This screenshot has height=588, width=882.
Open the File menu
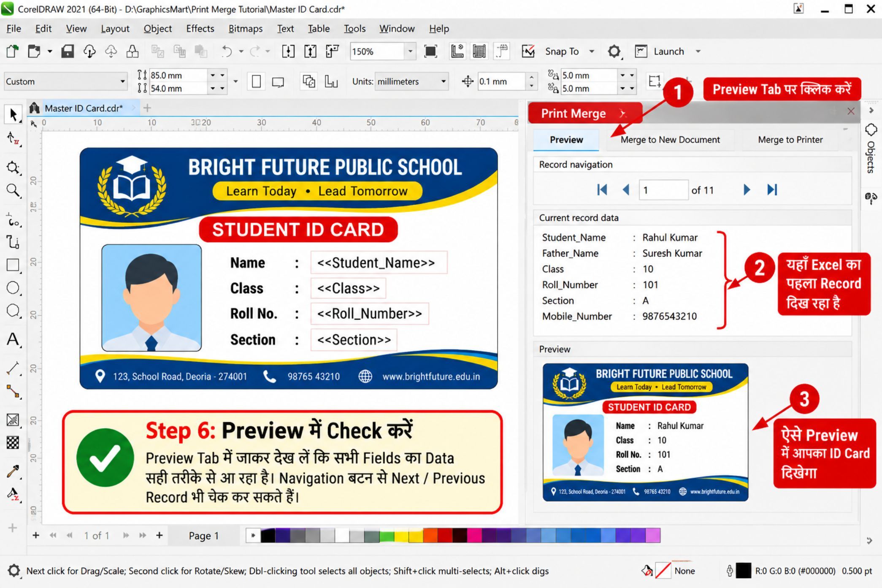click(14, 29)
